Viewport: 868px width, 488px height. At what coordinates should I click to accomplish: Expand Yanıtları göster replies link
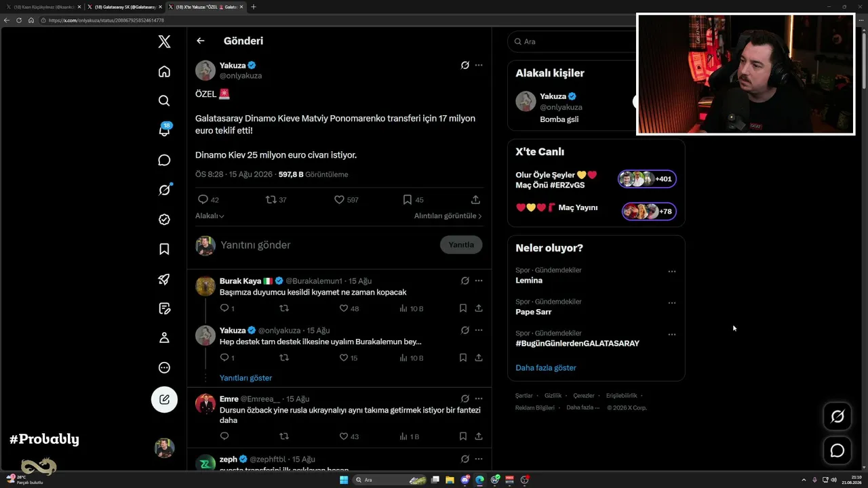coord(245,378)
